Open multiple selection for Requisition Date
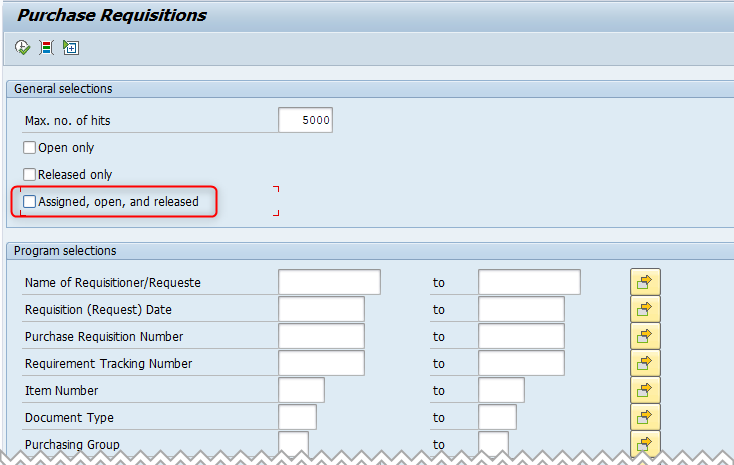Viewport: 734px width, 465px height. (x=645, y=309)
